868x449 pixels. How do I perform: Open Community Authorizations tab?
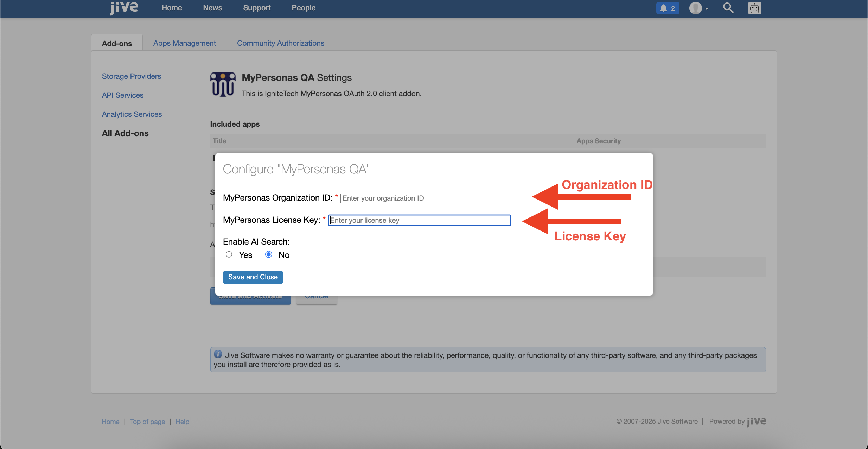(280, 43)
